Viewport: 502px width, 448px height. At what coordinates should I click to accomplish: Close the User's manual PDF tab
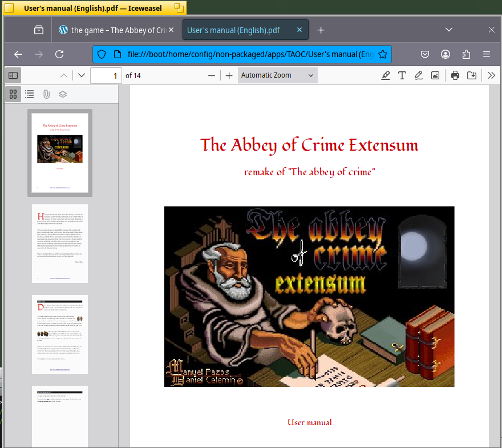click(299, 30)
